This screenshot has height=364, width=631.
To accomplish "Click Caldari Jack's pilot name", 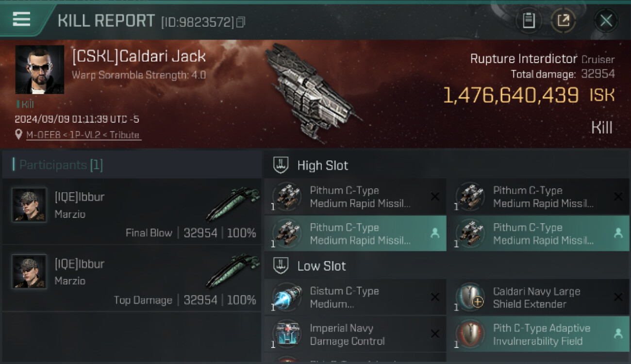I will [x=139, y=56].
